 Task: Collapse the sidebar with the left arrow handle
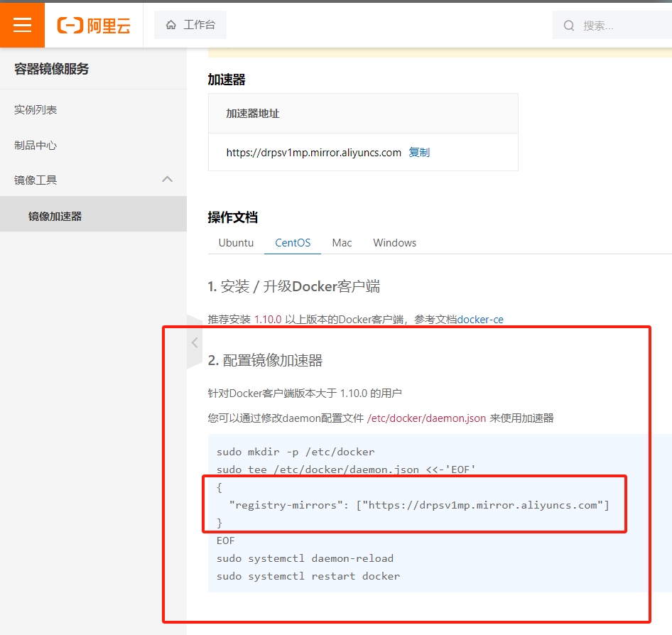point(195,342)
